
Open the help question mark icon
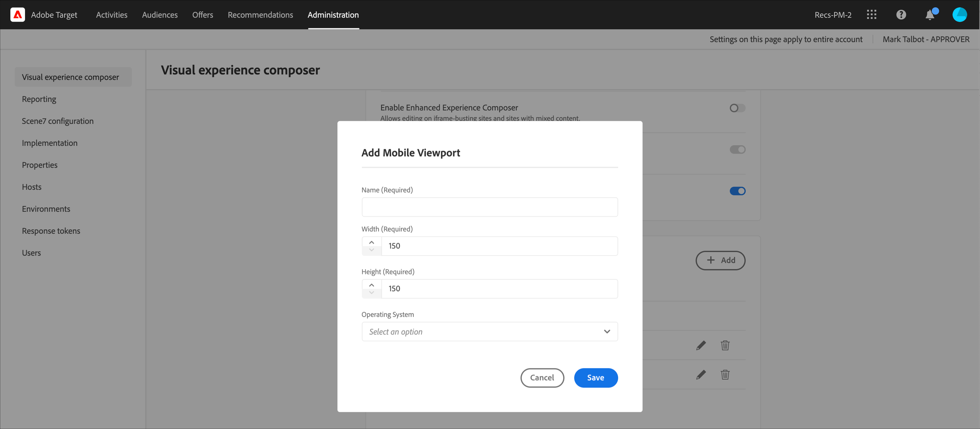point(901,15)
